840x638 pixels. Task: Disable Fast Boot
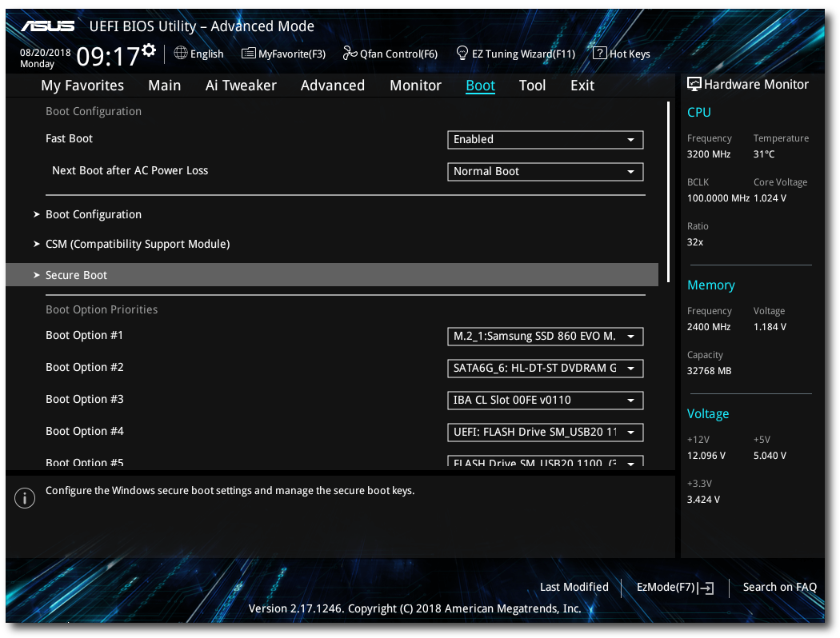[545, 139]
